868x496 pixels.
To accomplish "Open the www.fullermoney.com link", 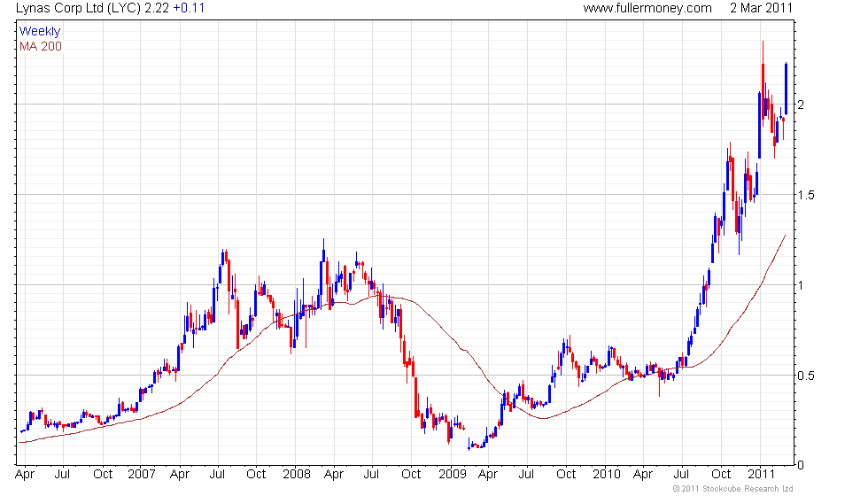I will [x=647, y=8].
